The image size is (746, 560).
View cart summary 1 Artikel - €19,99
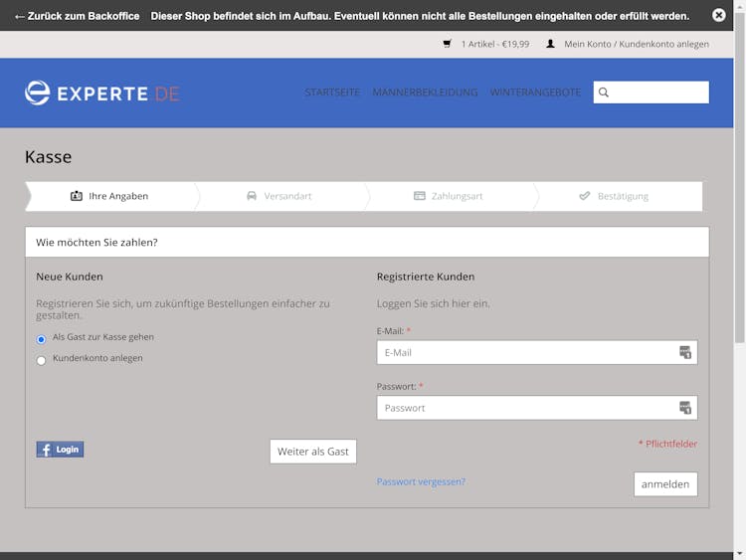494,44
